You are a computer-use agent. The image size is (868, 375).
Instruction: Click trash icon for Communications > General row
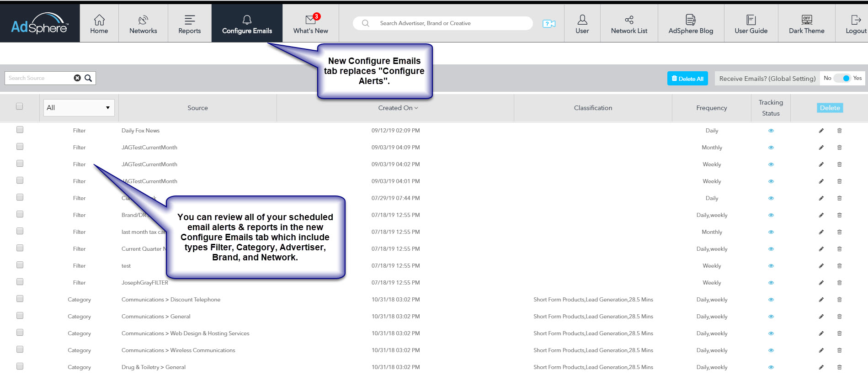click(x=839, y=317)
